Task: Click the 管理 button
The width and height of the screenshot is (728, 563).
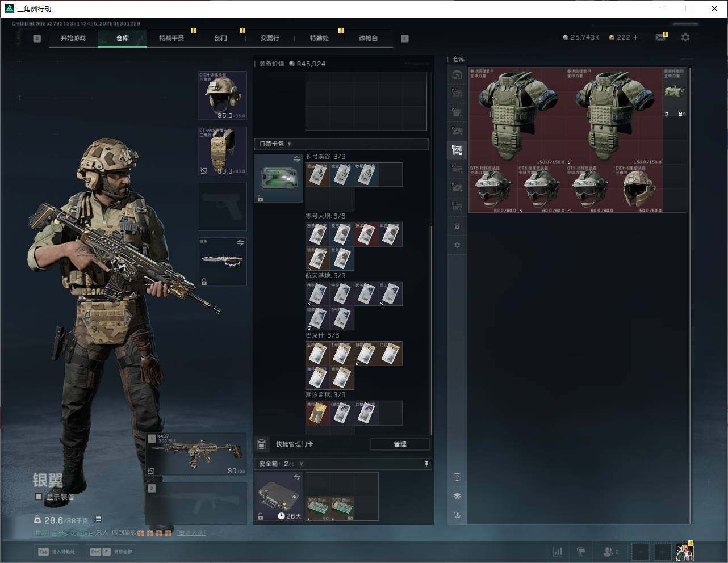Action: tap(400, 444)
